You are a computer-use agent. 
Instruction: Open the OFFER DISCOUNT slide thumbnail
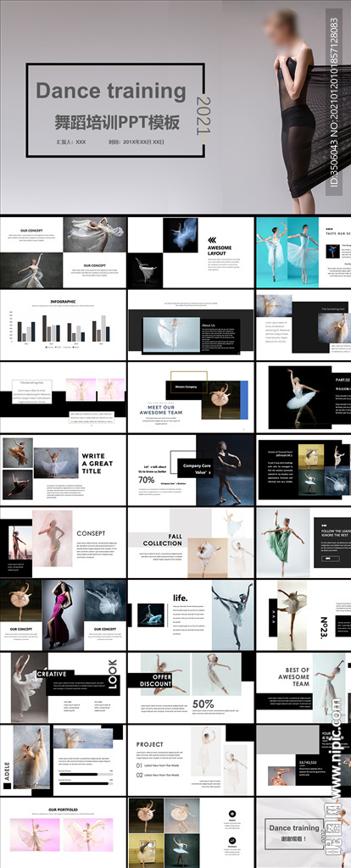point(191,687)
